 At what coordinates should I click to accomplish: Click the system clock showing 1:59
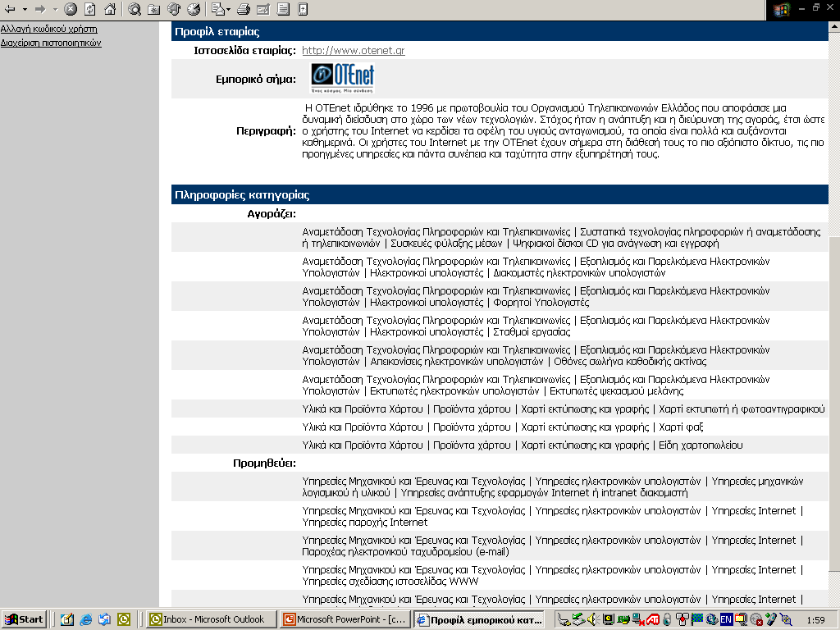[x=816, y=620]
